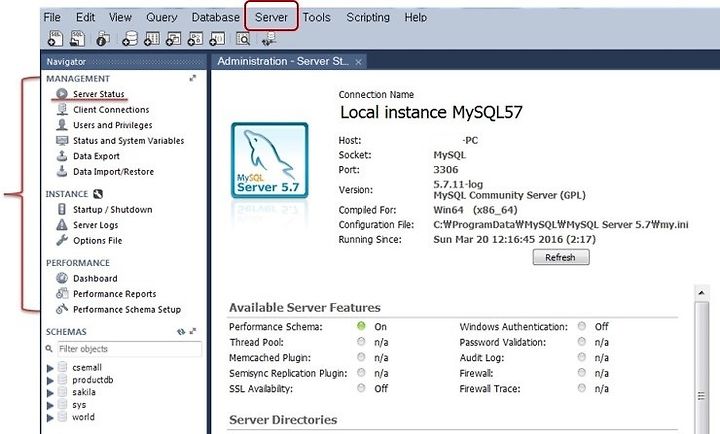Click the vertical scrollbar thumb
Screen dimensions: 720x434
pyautogui.click(x=701, y=367)
